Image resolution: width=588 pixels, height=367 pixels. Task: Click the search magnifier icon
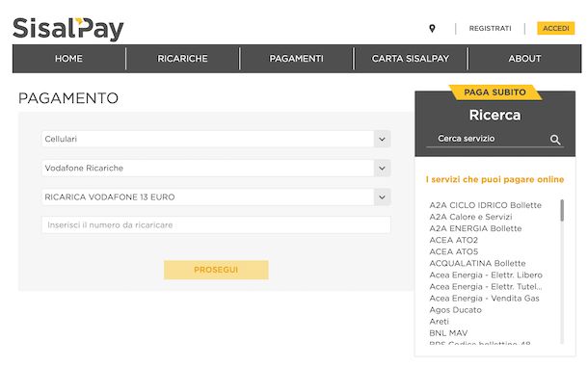click(x=555, y=140)
